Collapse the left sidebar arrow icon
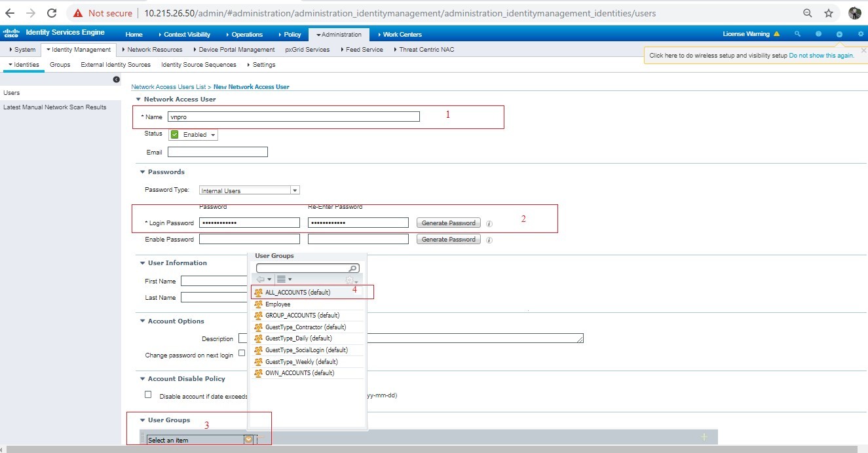This screenshot has height=453, width=868. pos(117,79)
